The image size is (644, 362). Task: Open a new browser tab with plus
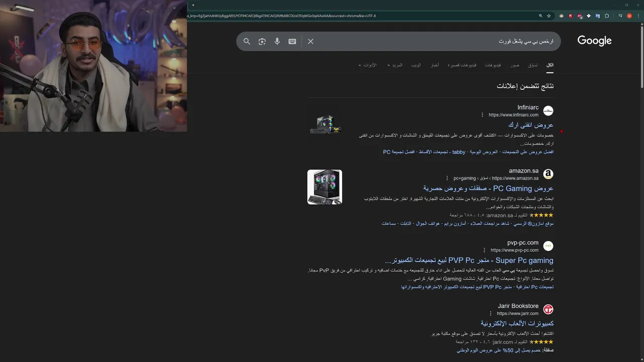193,5
